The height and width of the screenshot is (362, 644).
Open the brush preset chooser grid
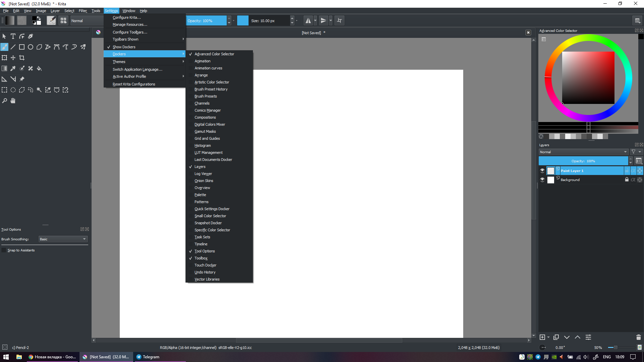coord(63,20)
